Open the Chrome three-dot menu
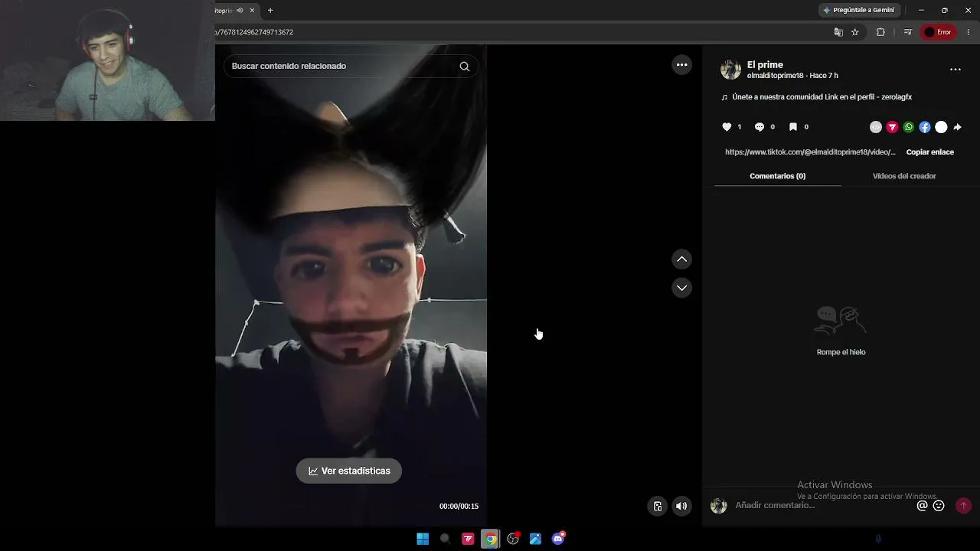This screenshot has height=551, width=980. [x=969, y=32]
